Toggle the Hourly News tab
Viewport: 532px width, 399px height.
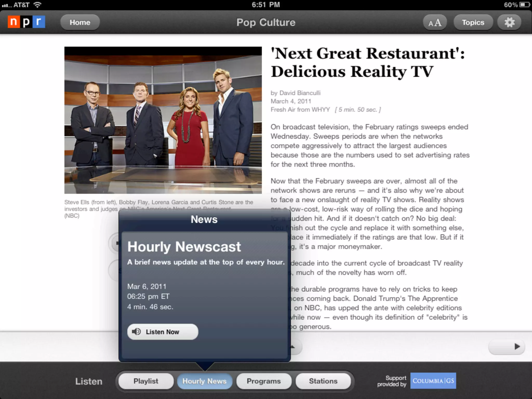tap(204, 381)
